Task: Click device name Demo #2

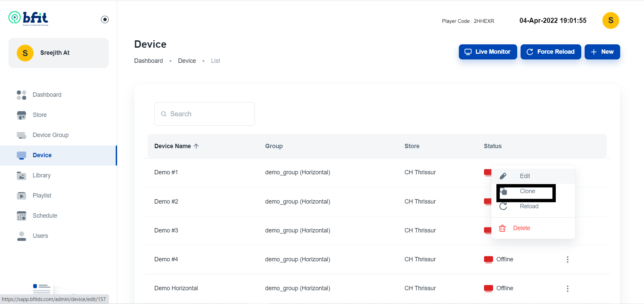Action: click(166, 202)
